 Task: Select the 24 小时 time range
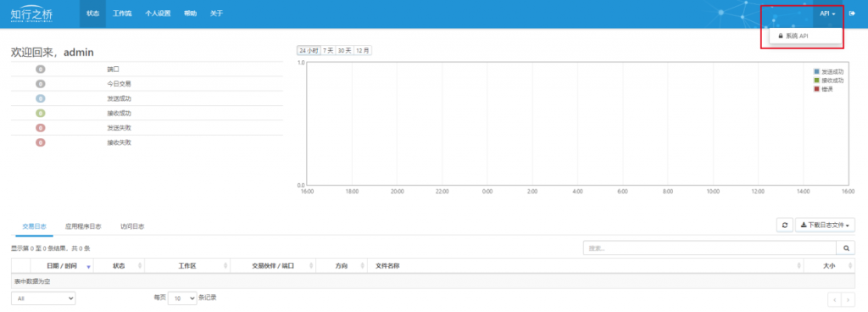(x=309, y=50)
